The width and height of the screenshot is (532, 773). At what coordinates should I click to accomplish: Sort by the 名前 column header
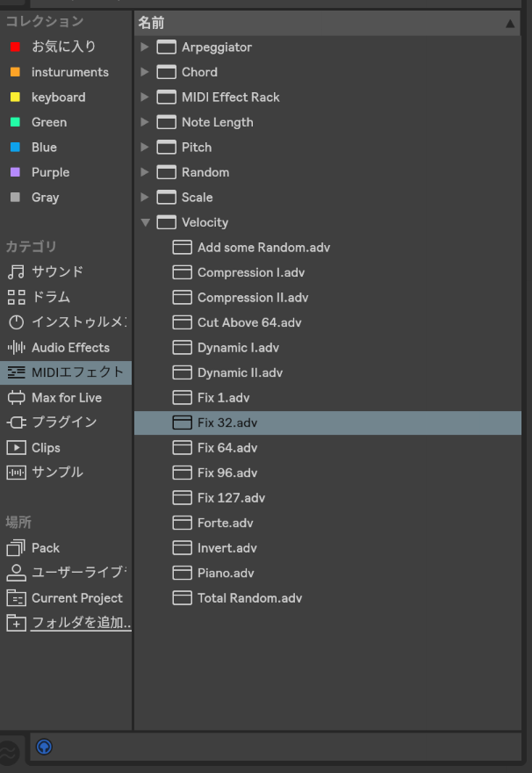tap(151, 24)
